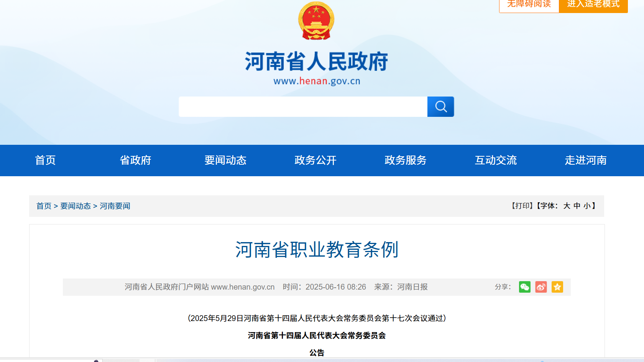Viewport: 644px width, 362px height.
Task: Click inside the site search field
Action: coord(303,106)
